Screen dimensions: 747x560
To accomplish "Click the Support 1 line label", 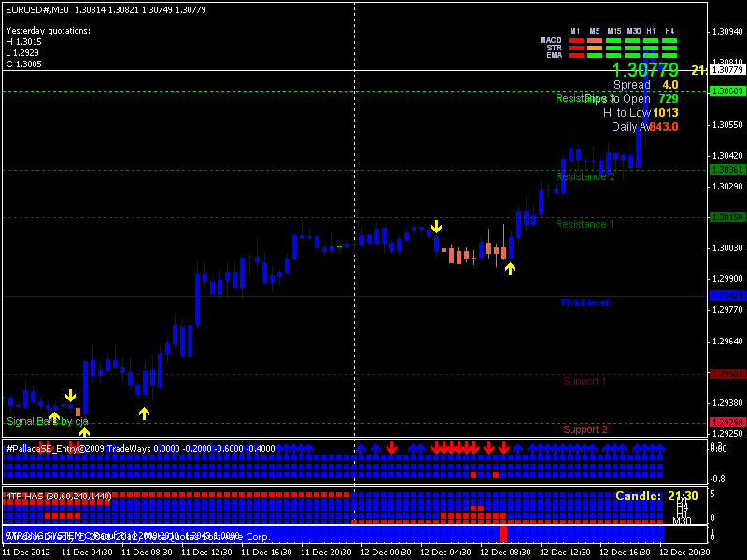I will 585,381.
